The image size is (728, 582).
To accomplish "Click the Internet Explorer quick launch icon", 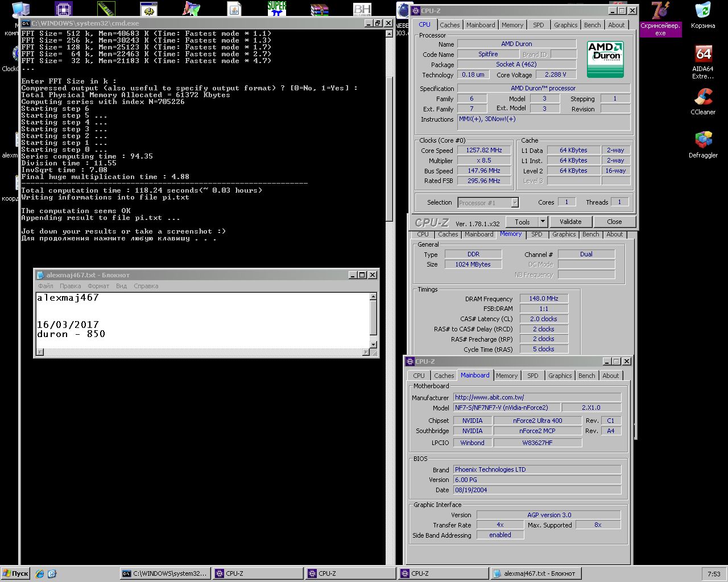I will pyautogui.click(x=39, y=573).
